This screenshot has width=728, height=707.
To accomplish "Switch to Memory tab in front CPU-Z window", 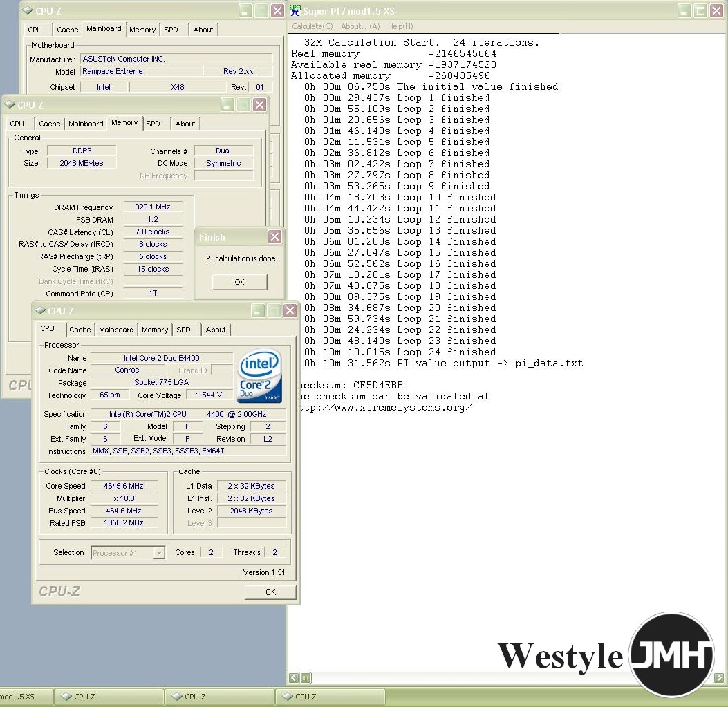I will click(x=155, y=330).
